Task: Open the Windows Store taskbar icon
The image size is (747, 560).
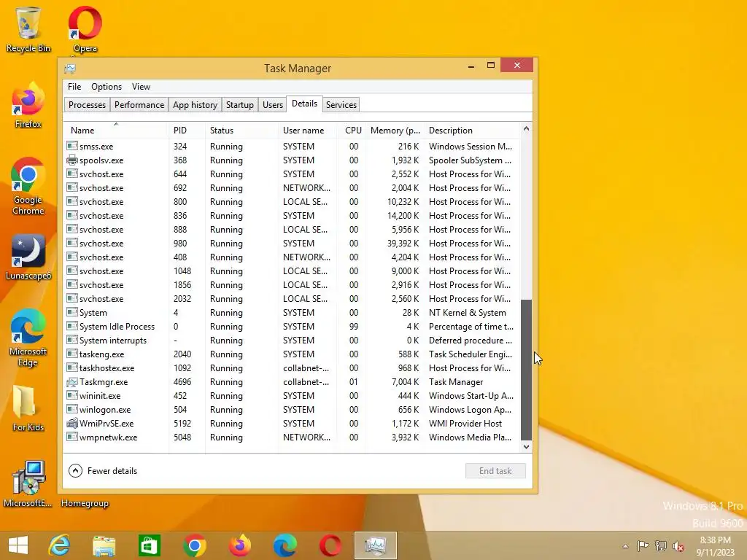Action: [x=149, y=545]
